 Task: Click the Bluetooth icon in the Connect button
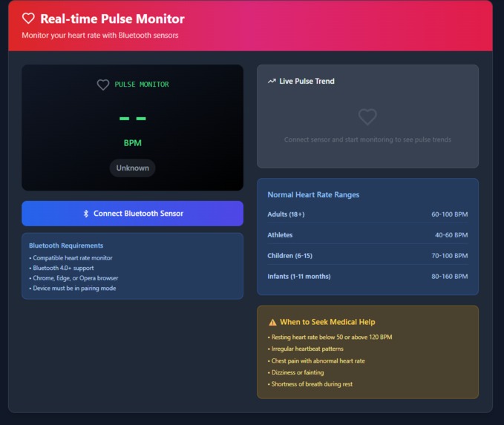point(86,214)
